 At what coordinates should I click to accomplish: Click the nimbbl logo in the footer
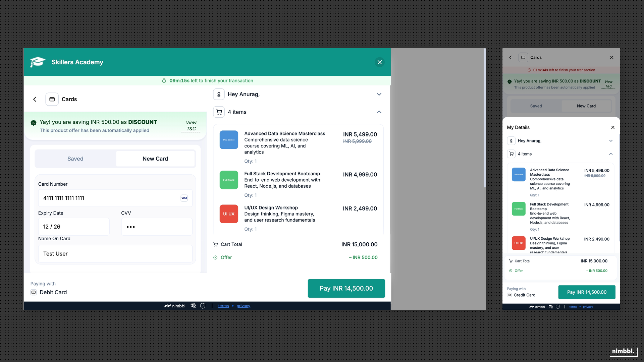[175, 306]
